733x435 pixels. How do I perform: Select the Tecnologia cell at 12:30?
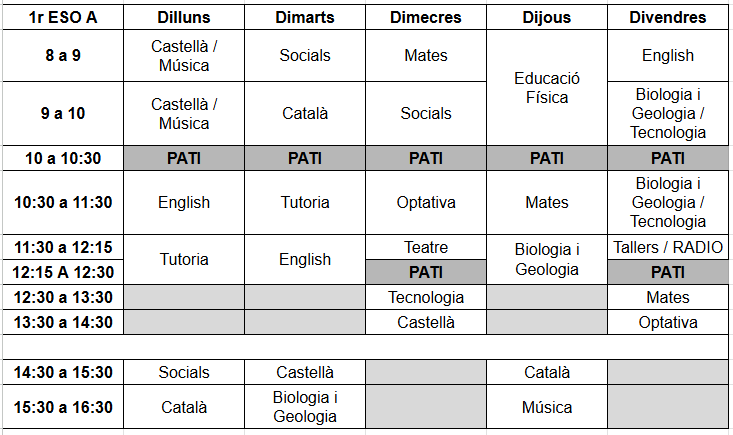426,297
